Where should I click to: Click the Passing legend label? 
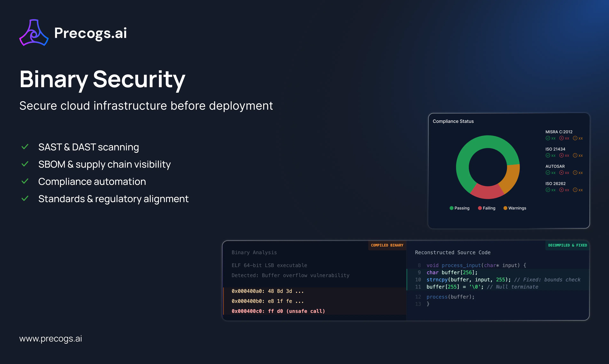[462, 208]
